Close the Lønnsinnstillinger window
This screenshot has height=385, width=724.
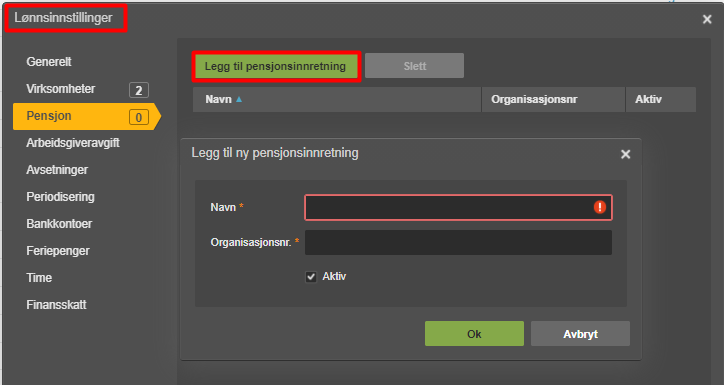[x=707, y=19]
